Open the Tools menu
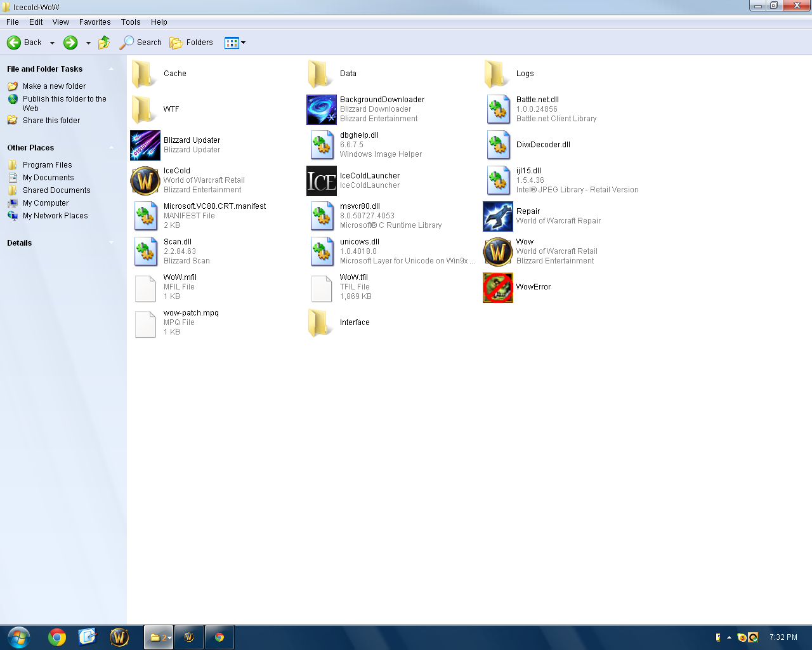The height and width of the screenshot is (650, 812). (131, 22)
